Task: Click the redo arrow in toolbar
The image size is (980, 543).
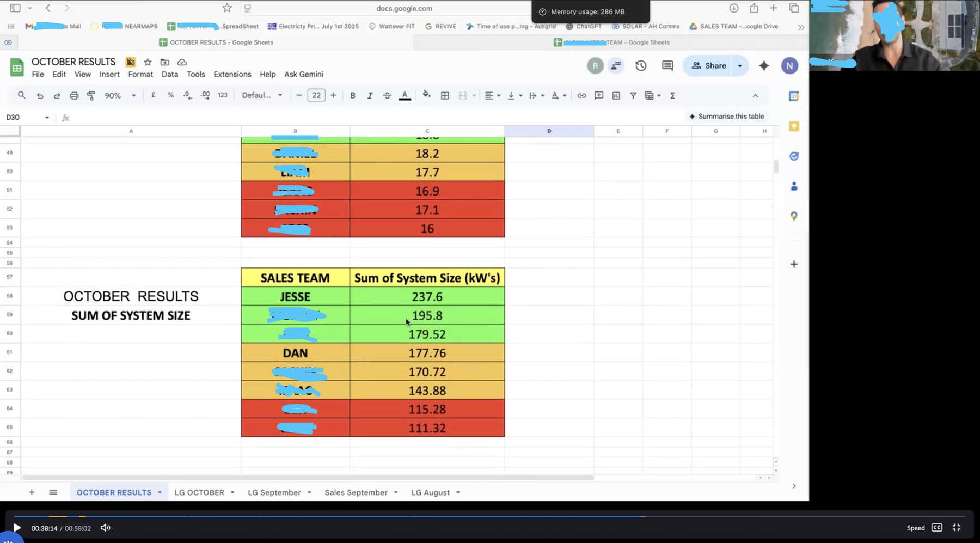Action: (57, 95)
